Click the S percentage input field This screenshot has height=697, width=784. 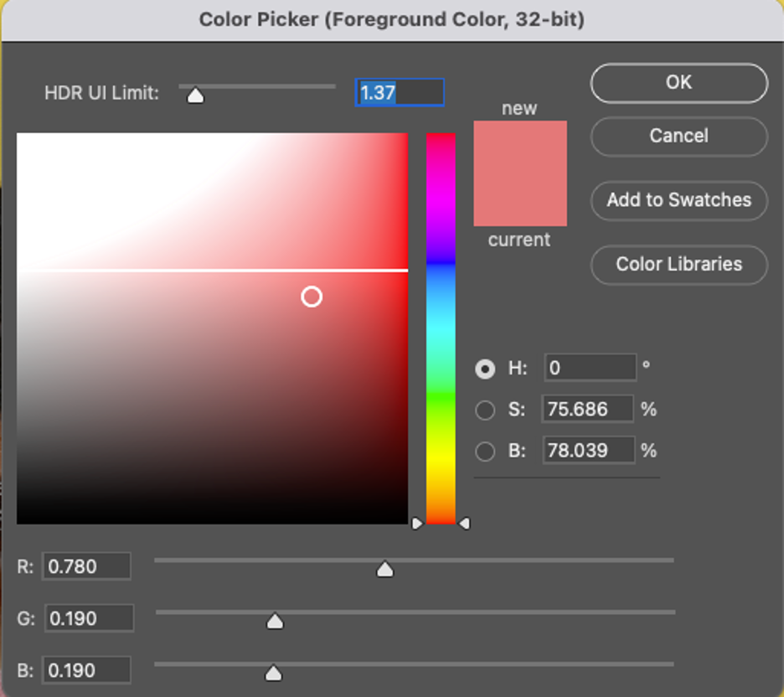(590, 410)
